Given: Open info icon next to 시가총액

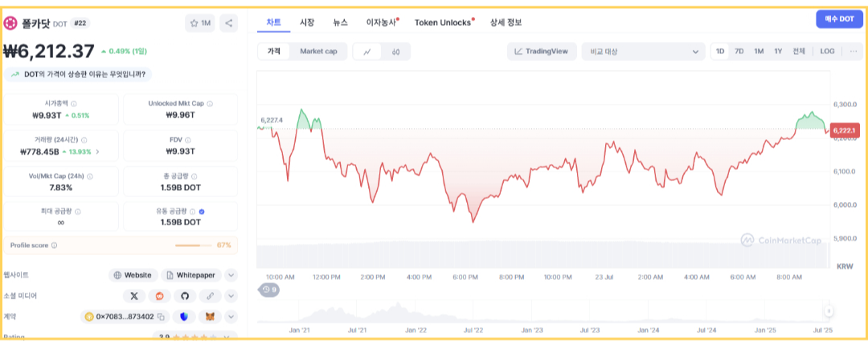Looking at the screenshot, I should [74, 104].
